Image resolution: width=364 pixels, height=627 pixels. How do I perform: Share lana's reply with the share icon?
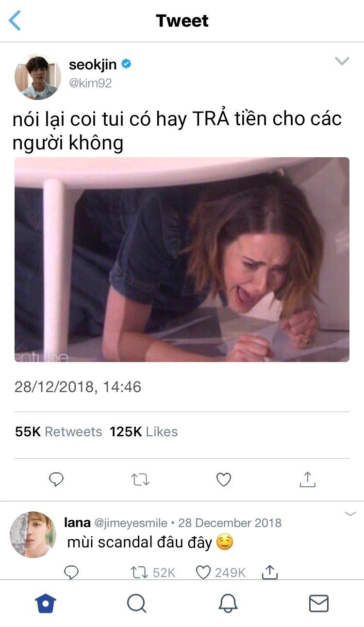(270, 572)
